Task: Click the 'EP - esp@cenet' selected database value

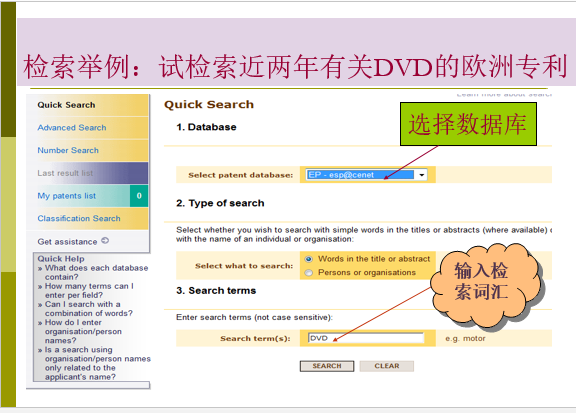Action: pos(360,175)
